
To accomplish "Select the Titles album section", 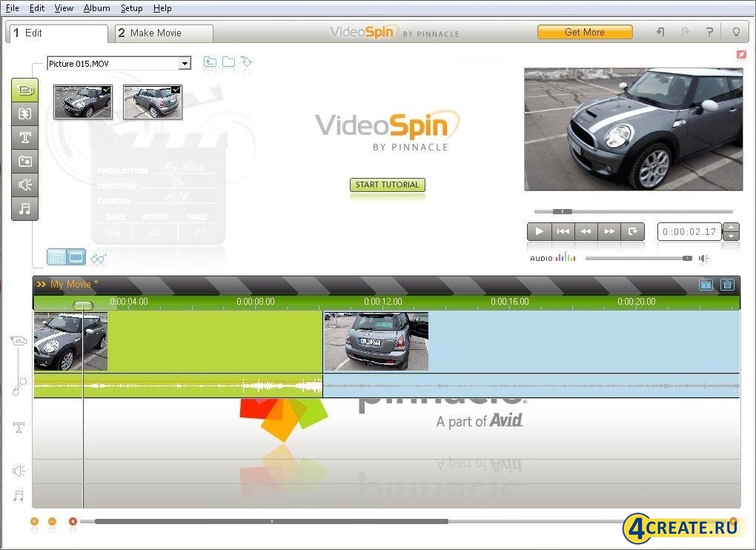I will tap(24, 137).
